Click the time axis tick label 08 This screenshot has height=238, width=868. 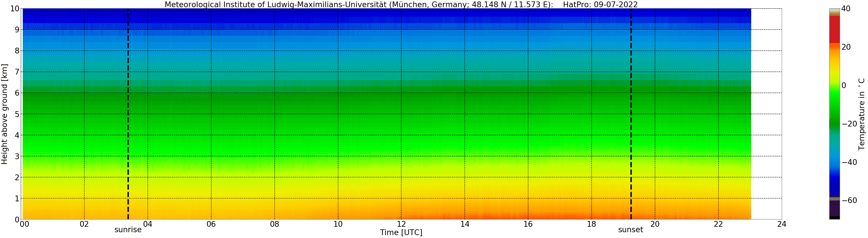pos(275,224)
